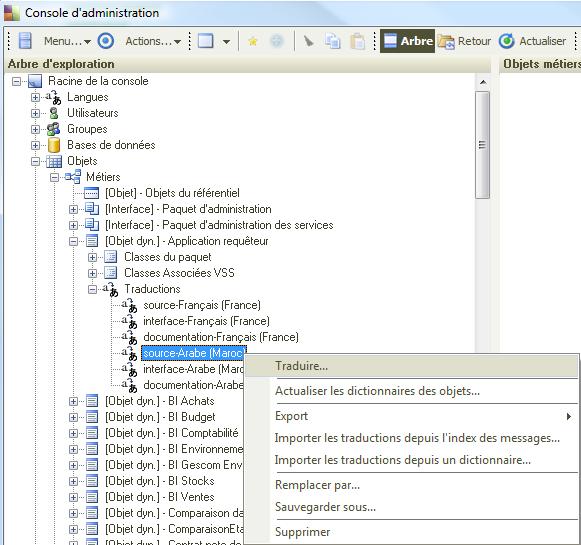Click the database cylinder icon beside Bases de données
The height and width of the screenshot is (545, 581).
[54, 145]
